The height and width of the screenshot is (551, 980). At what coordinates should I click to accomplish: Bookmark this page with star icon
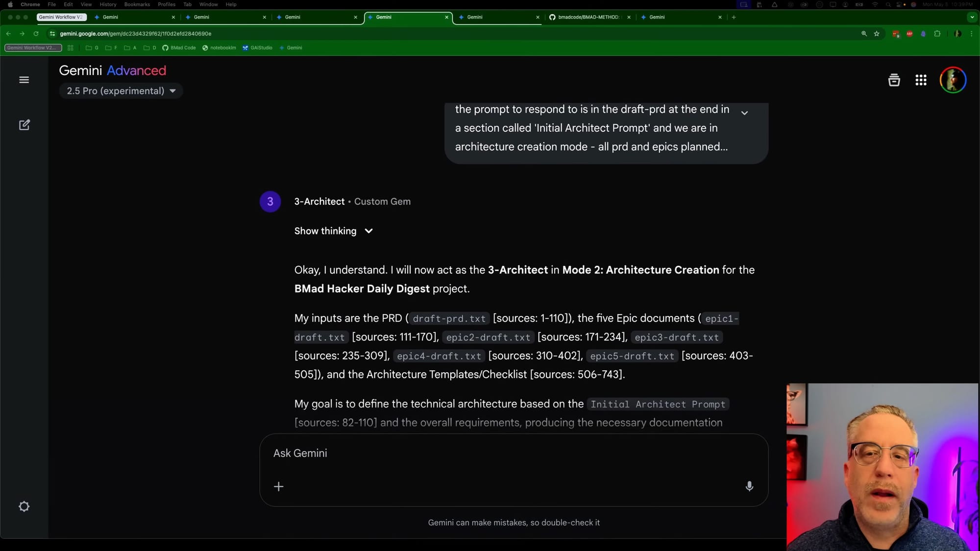coord(877,34)
